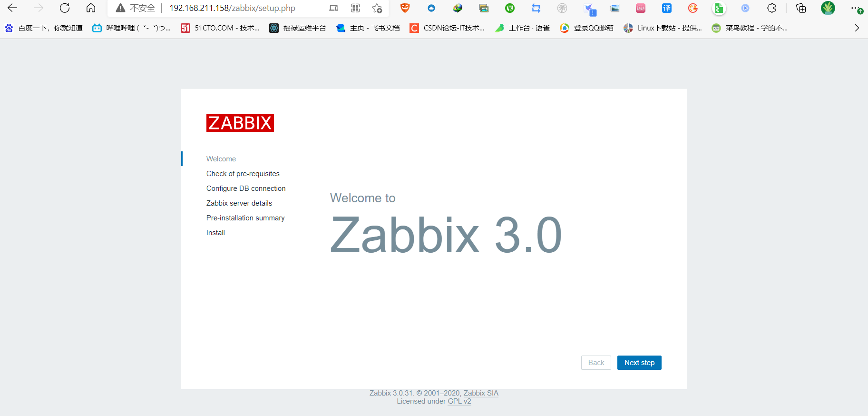
Task: Open the 51CTO.COM bookmark
Action: 220,28
